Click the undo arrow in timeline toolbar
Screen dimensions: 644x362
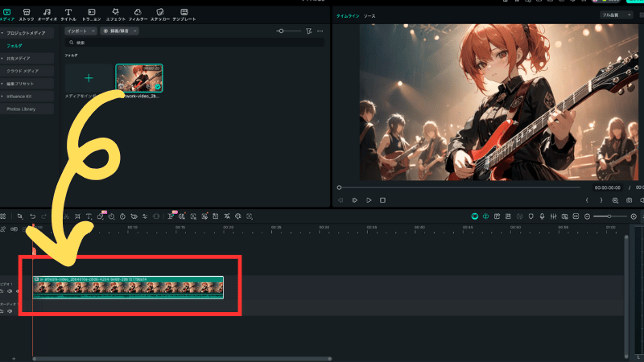pyautogui.click(x=32, y=216)
